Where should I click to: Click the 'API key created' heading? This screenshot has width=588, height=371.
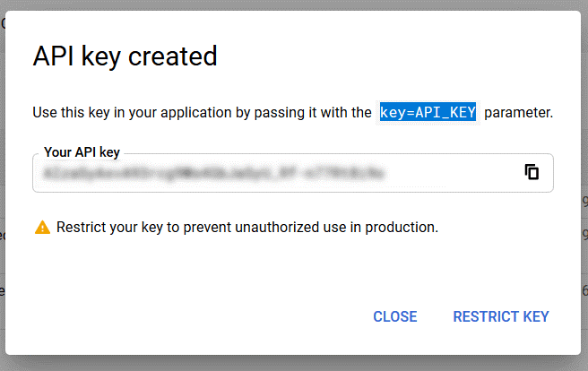pos(125,56)
